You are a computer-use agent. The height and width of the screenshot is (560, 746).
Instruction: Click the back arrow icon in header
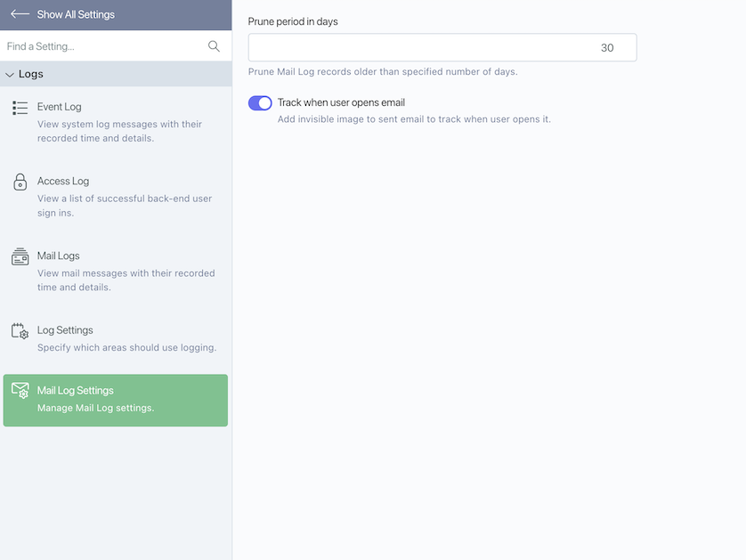tap(20, 14)
